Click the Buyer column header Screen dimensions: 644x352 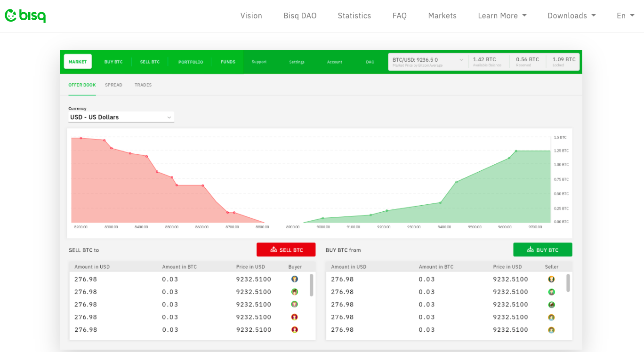[x=295, y=267]
